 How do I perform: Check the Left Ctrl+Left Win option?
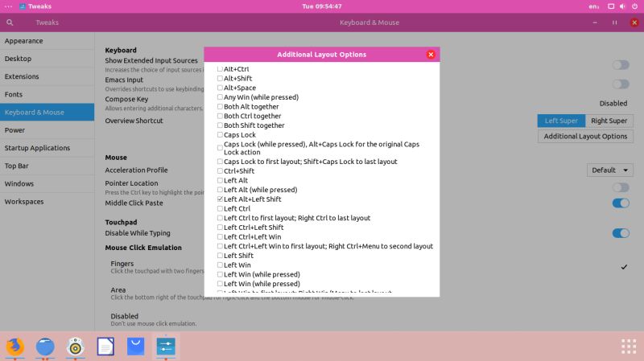pyautogui.click(x=220, y=236)
